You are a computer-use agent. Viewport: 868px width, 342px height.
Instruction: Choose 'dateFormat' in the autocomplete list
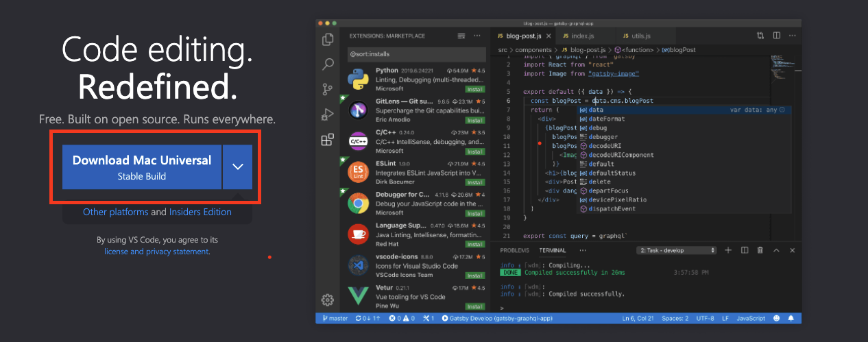pos(686,119)
